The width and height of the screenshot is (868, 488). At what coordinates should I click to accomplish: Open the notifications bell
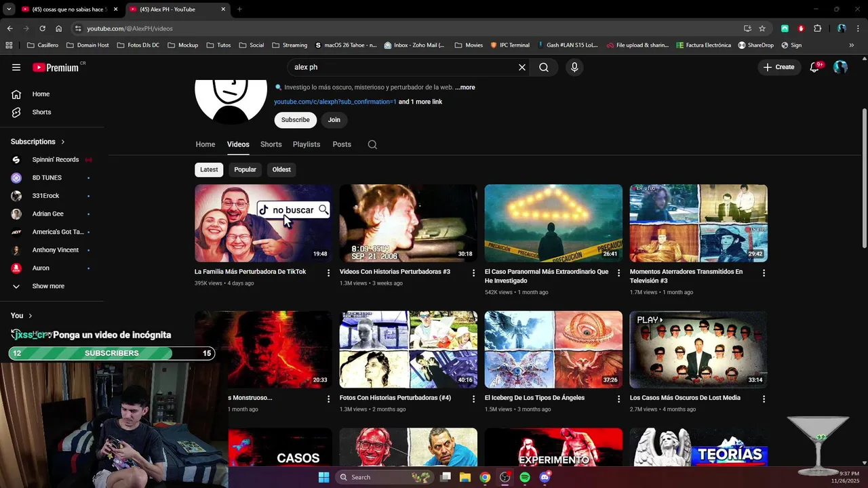tap(815, 67)
